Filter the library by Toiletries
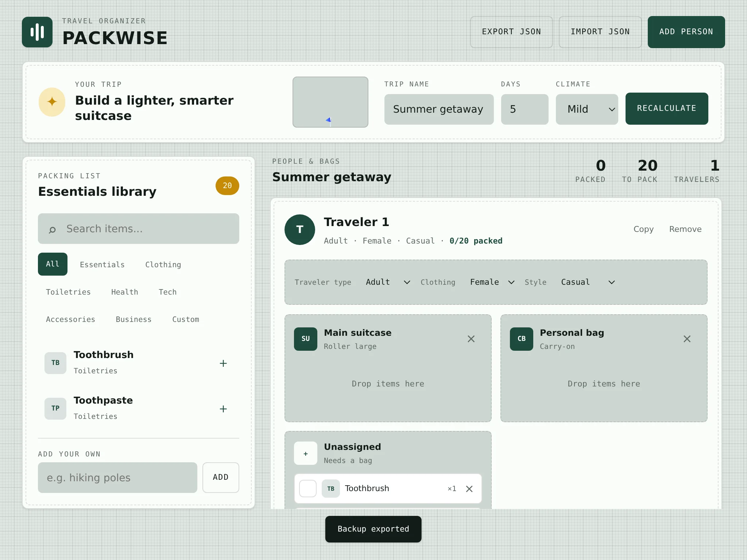Screen dimensions: 747x560 (68, 292)
